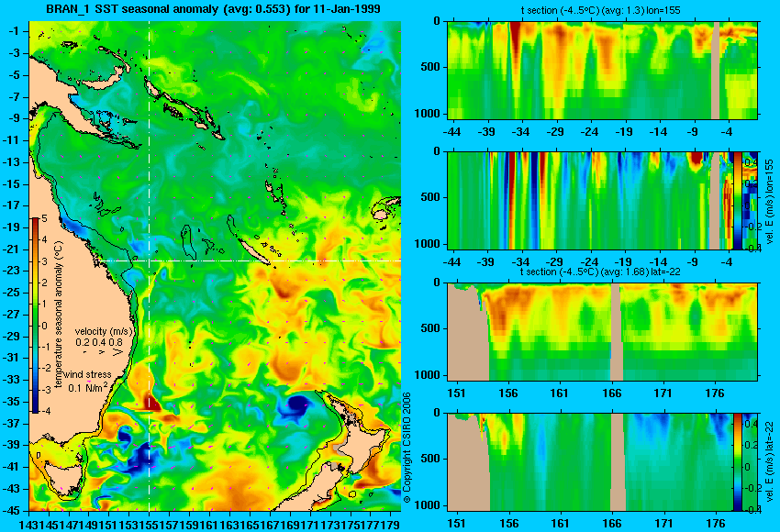Click the BRAN_1 SST seasonal anomaly title
The height and width of the screenshot is (532, 780).
(x=214, y=9)
